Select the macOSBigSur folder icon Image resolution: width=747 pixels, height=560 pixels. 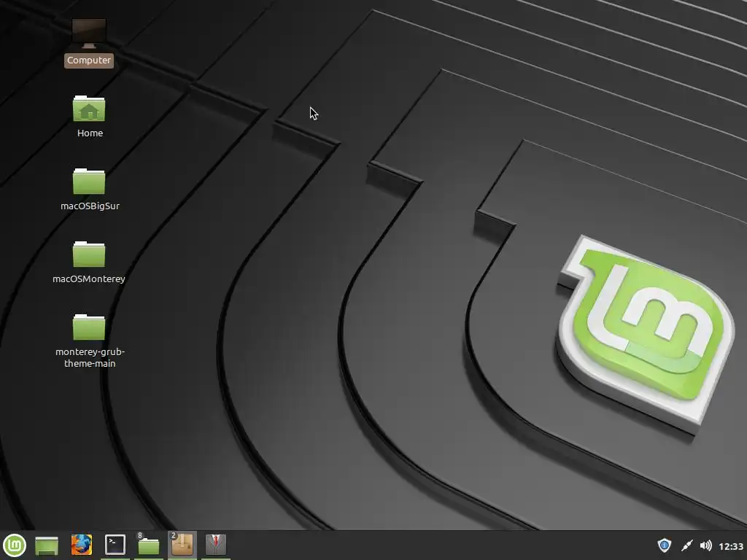89,182
